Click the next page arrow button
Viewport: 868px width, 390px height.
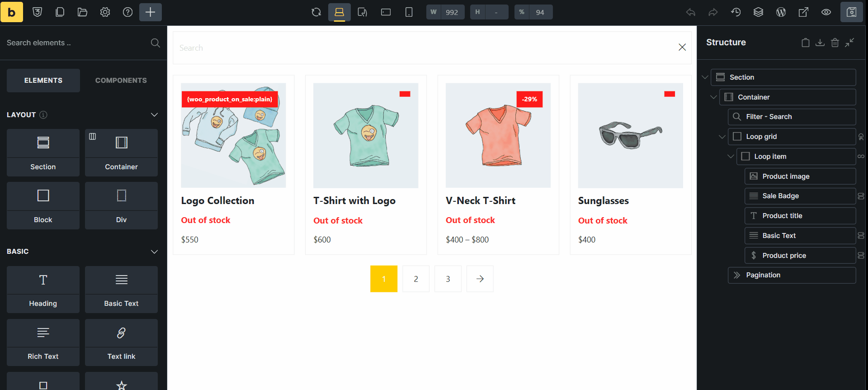[480, 279]
